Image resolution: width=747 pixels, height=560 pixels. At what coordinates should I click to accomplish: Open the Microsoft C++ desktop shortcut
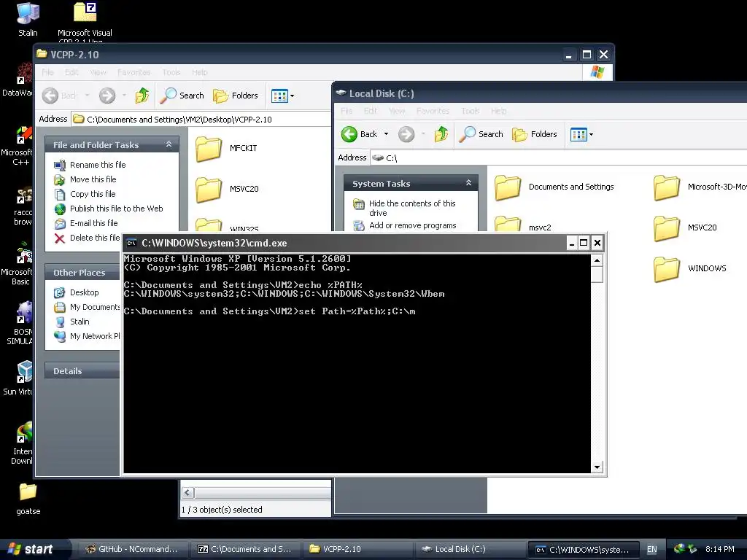(x=18, y=146)
